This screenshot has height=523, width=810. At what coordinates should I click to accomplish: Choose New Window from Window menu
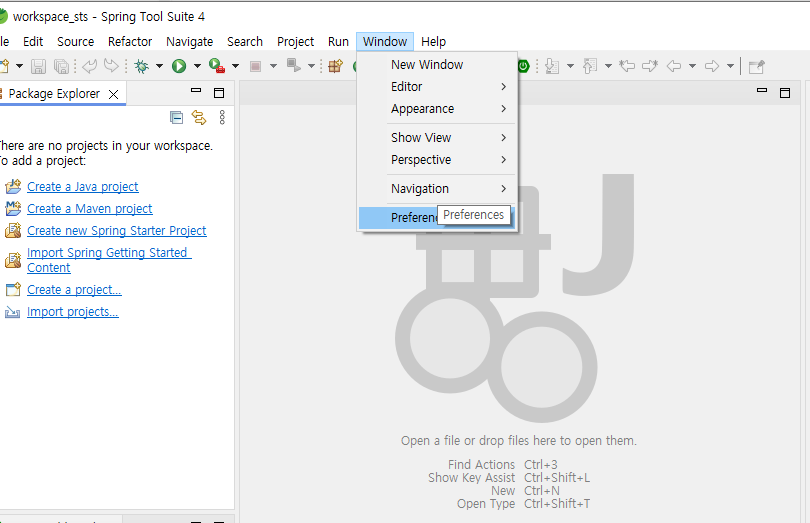(438, 65)
